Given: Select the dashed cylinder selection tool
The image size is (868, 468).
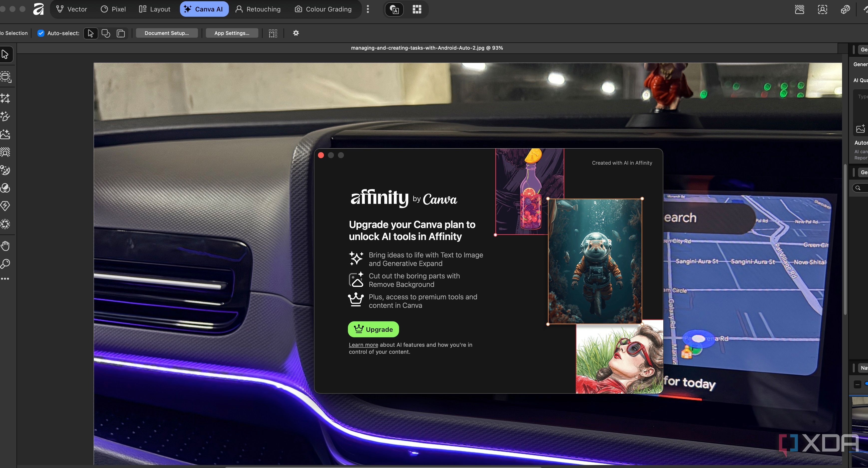Looking at the screenshot, I should pos(5,77).
